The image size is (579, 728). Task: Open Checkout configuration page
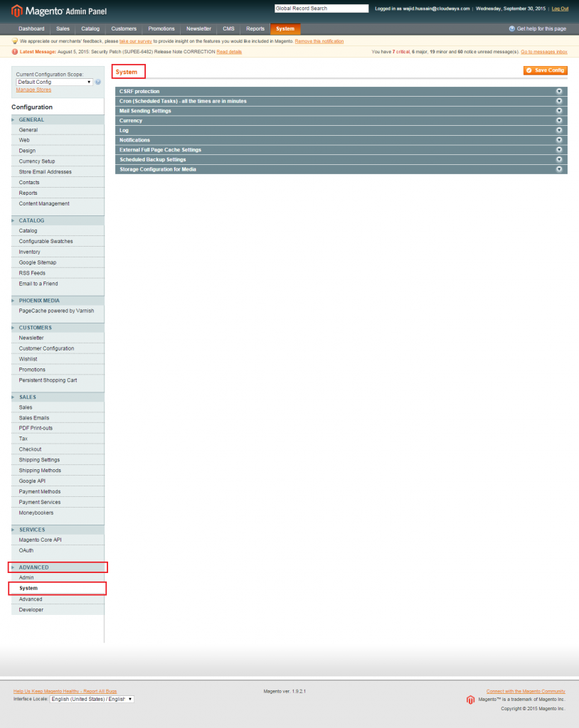pyautogui.click(x=58, y=450)
